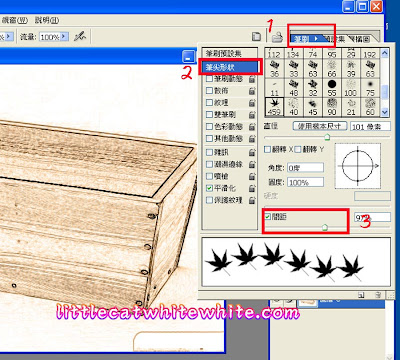This screenshot has width=400, height=360.
Task: Pick the brush tip labeled 11
Action: [275, 88]
